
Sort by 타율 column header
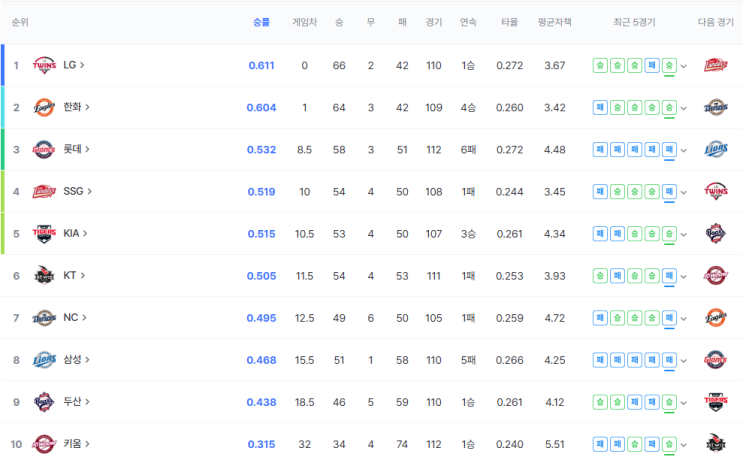click(509, 22)
